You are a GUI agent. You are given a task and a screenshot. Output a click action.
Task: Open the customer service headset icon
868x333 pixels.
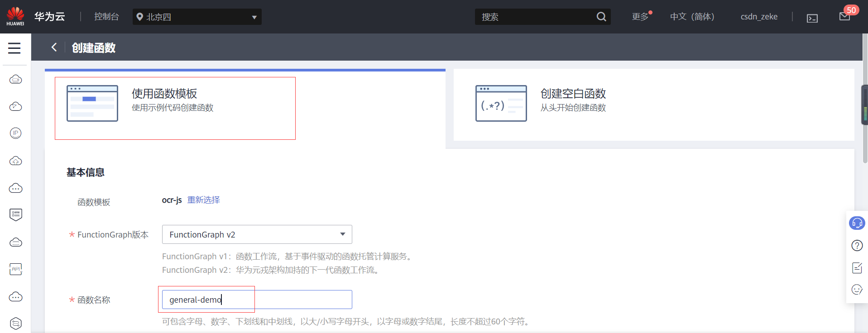[x=857, y=223]
